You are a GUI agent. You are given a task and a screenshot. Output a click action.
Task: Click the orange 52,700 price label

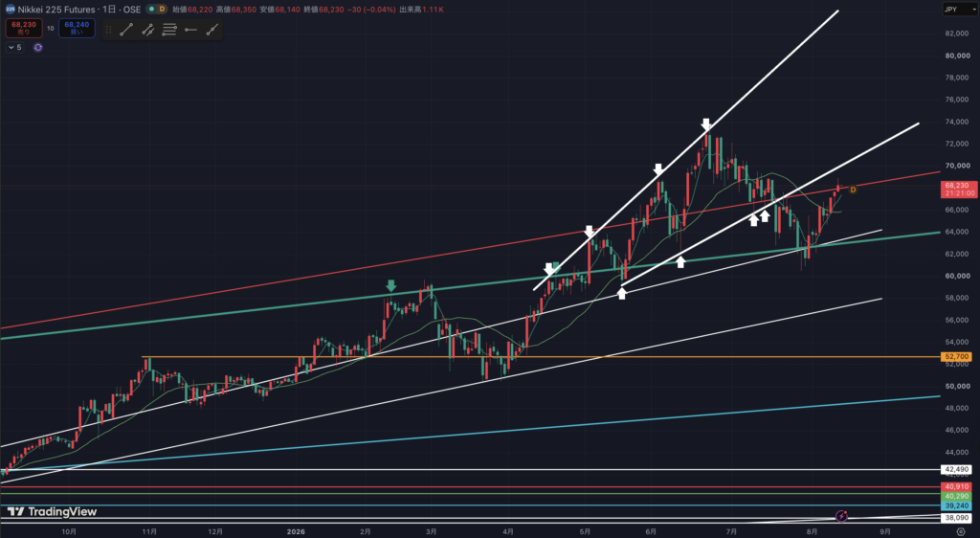[956, 357]
